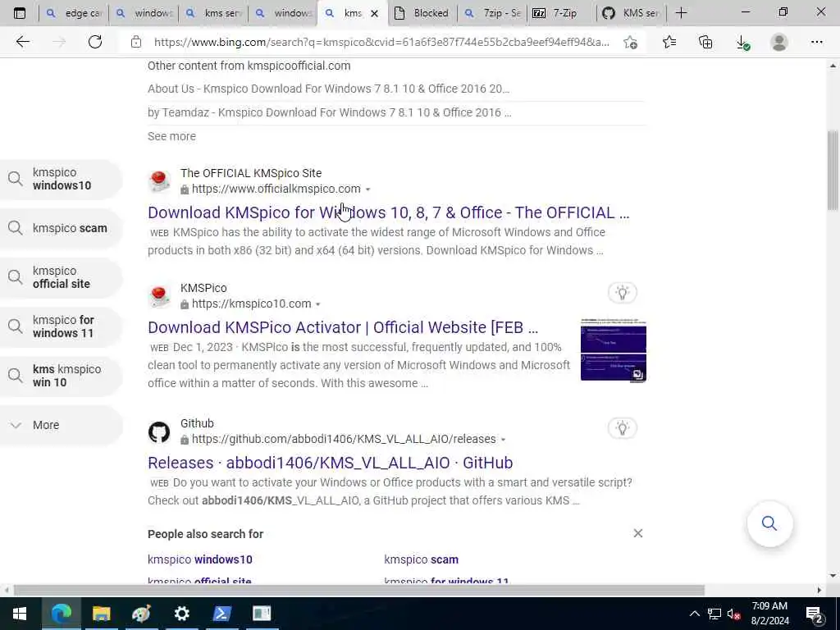
Task: Switch to the 7-Zip tab
Action: [x=561, y=13]
